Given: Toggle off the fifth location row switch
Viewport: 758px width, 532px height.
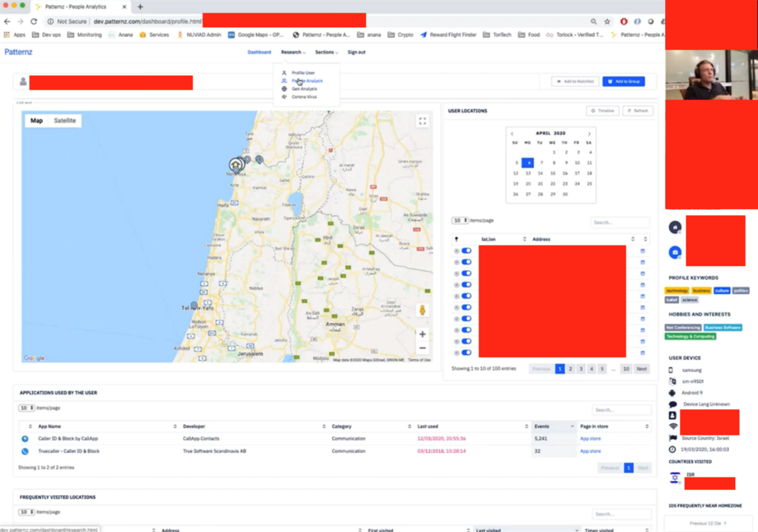Looking at the screenshot, I should coord(466,296).
